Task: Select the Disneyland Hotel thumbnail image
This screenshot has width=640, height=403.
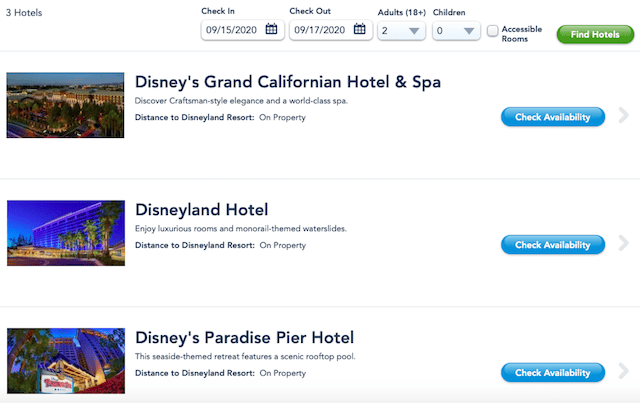Action: click(x=66, y=233)
